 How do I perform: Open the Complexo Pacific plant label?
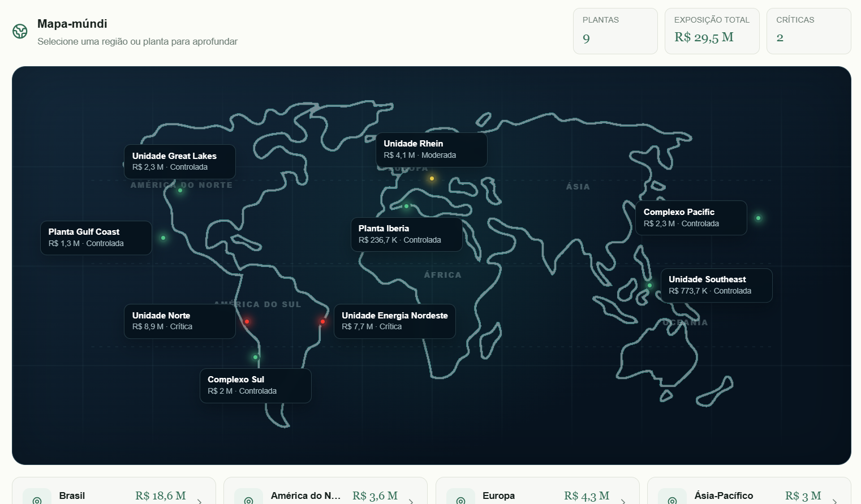[x=691, y=218]
